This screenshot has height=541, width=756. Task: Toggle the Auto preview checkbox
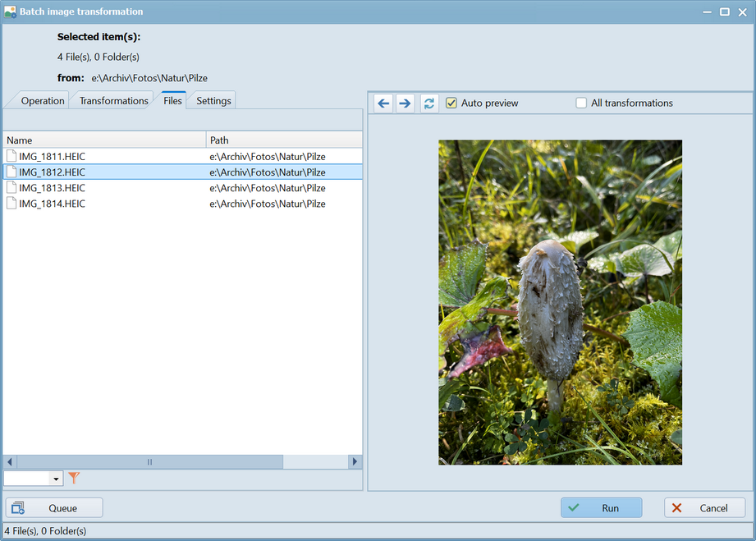click(x=451, y=103)
